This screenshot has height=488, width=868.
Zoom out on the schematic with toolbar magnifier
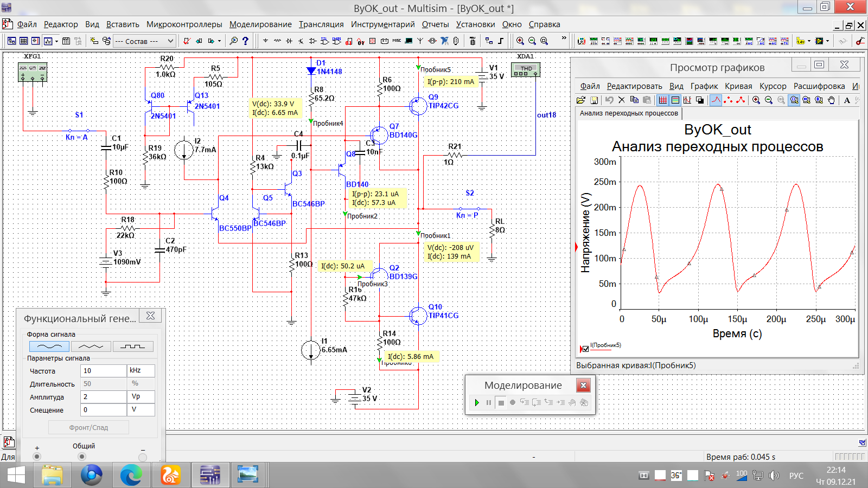(532, 41)
